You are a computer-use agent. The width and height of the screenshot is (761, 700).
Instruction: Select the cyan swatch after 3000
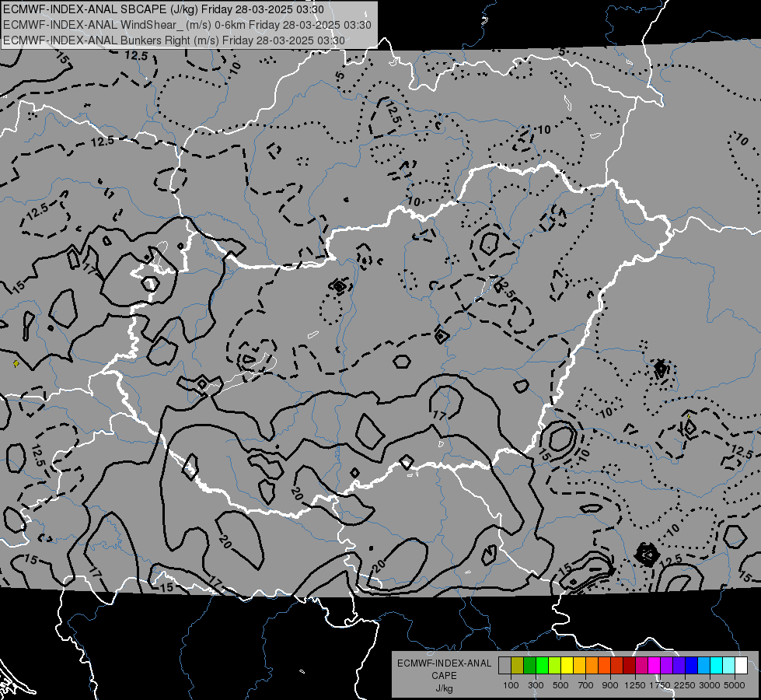(x=717, y=665)
